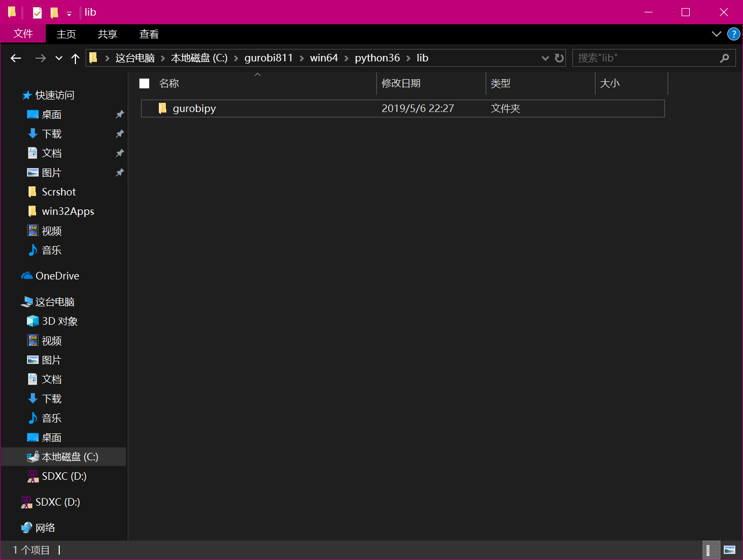Switch to the 查看 ribbon tab
Viewport: 743px width, 560px height.
[x=149, y=34]
